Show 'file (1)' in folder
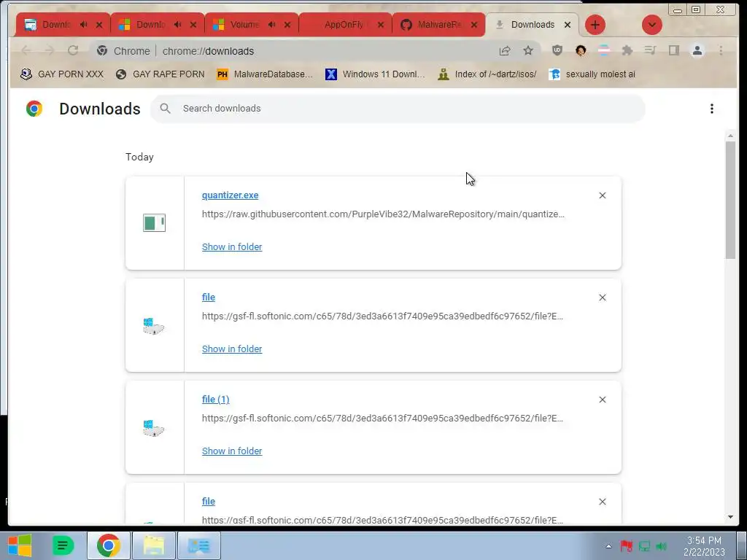The height and width of the screenshot is (560, 747). coord(232,451)
